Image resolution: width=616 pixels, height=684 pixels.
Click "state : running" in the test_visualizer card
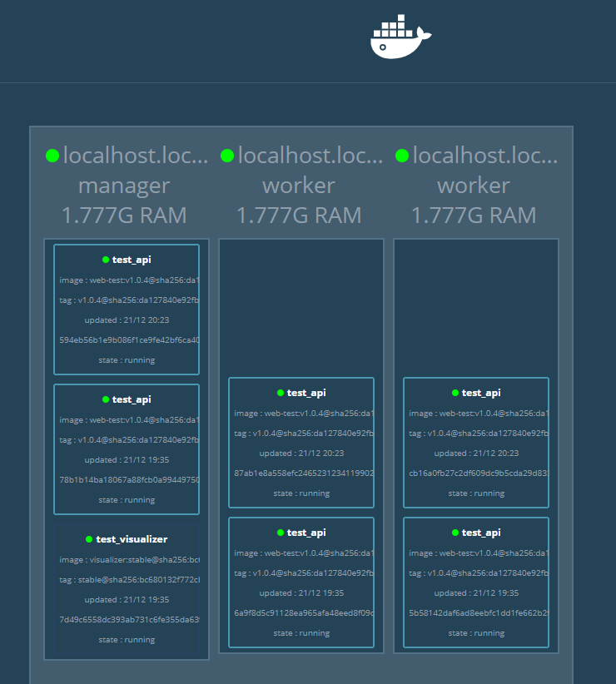(127, 640)
